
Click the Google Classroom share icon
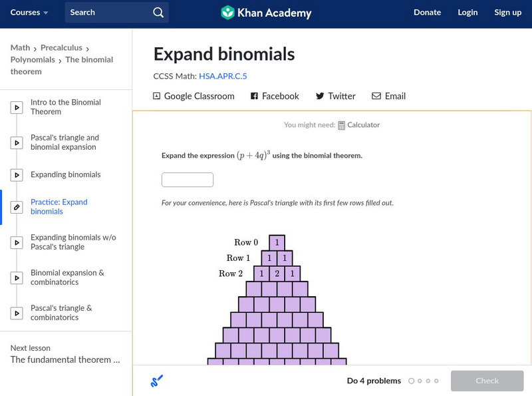pyautogui.click(x=157, y=96)
